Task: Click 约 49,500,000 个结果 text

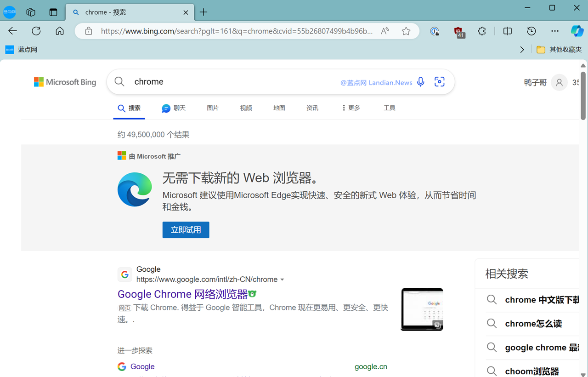Action: pyautogui.click(x=153, y=135)
